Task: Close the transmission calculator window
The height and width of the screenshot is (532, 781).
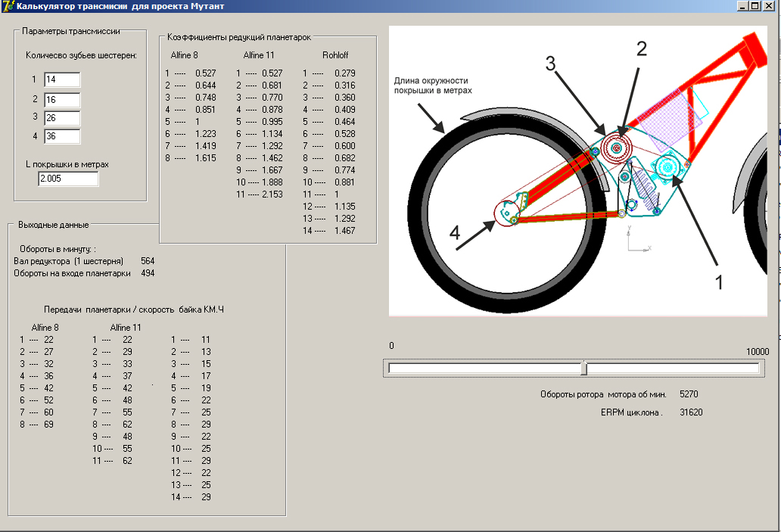Action: (x=769, y=6)
